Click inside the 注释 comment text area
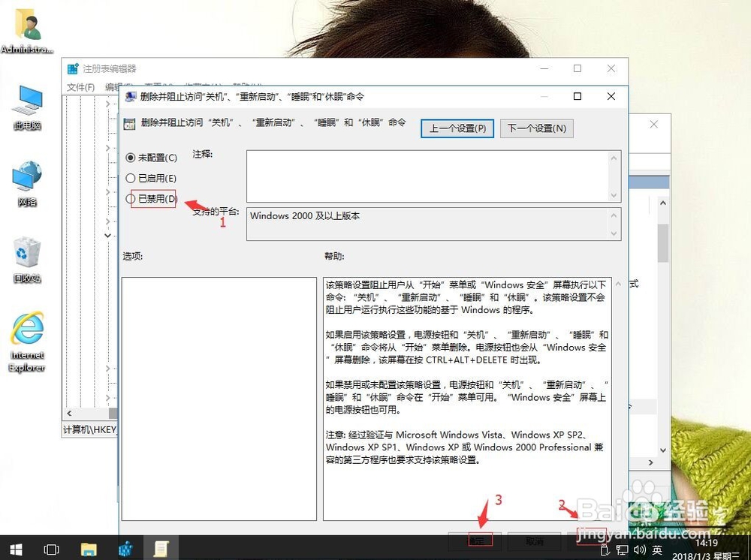The height and width of the screenshot is (560, 751). [x=428, y=173]
